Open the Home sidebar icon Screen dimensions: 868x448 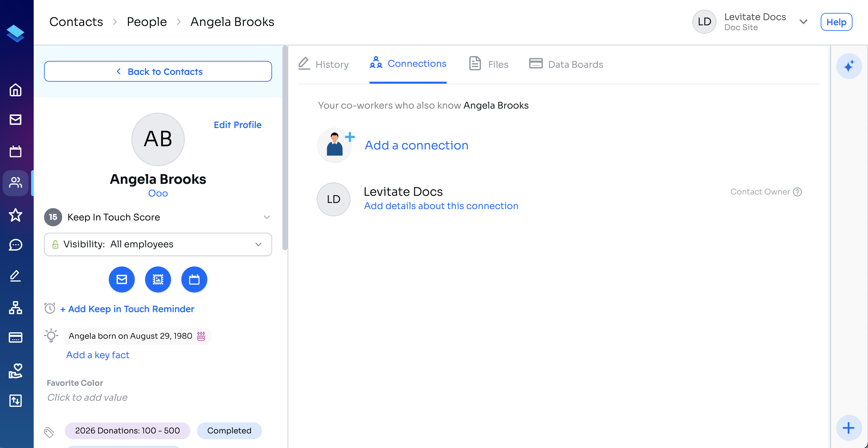[x=16, y=90]
